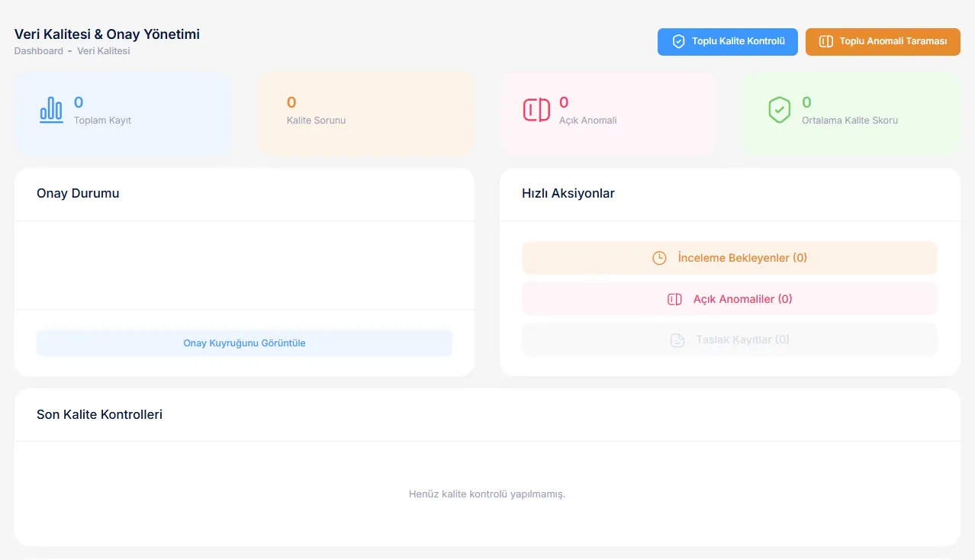Show Açık Anomaliler (0) quick action
The width and height of the screenshot is (975, 560).
tap(742, 299)
